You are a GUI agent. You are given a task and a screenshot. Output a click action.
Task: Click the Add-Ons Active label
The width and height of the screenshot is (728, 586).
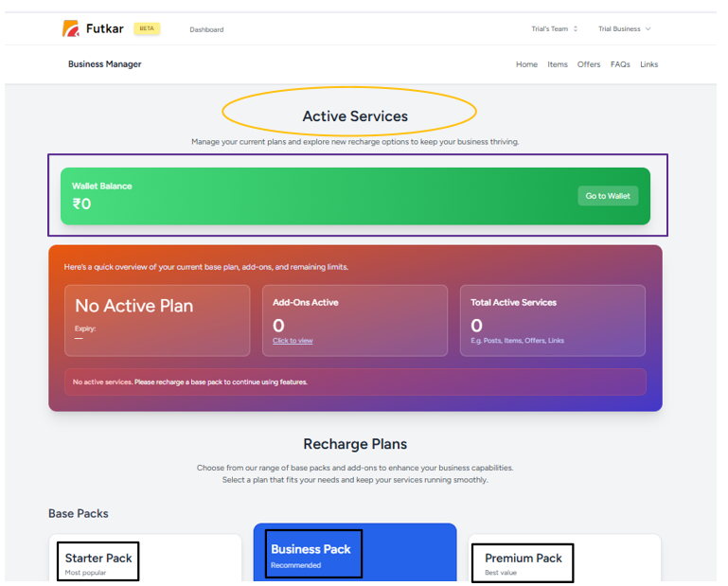click(306, 302)
